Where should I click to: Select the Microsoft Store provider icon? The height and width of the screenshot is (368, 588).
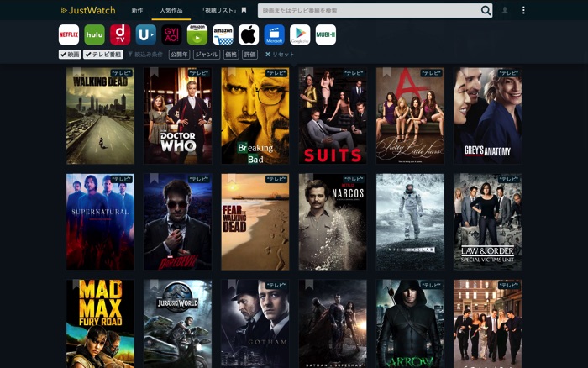[x=274, y=34]
